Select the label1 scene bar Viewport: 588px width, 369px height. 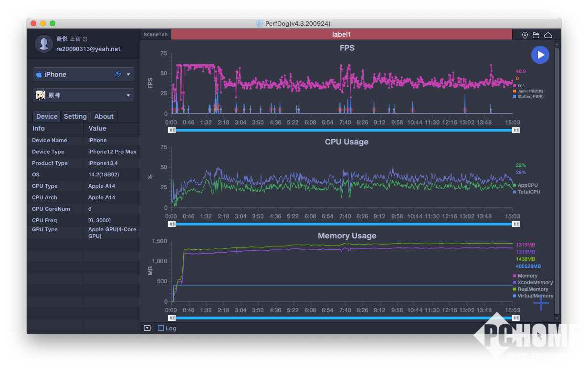pos(341,35)
